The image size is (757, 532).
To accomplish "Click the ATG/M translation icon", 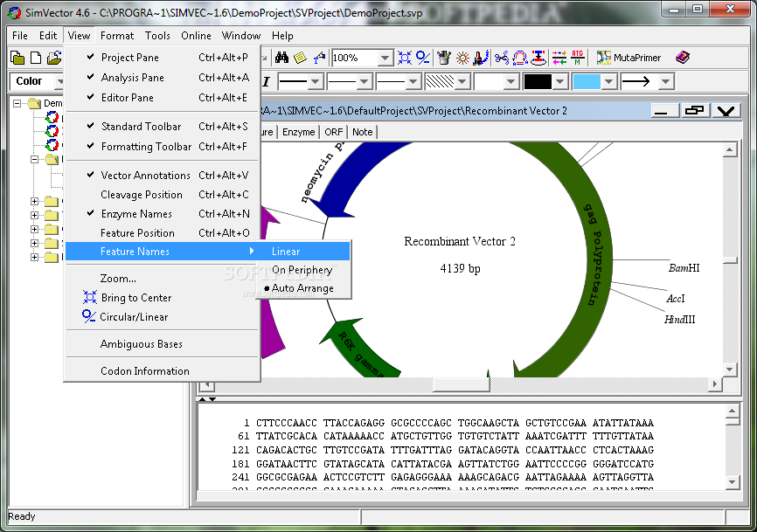I will pyautogui.click(x=578, y=58).
